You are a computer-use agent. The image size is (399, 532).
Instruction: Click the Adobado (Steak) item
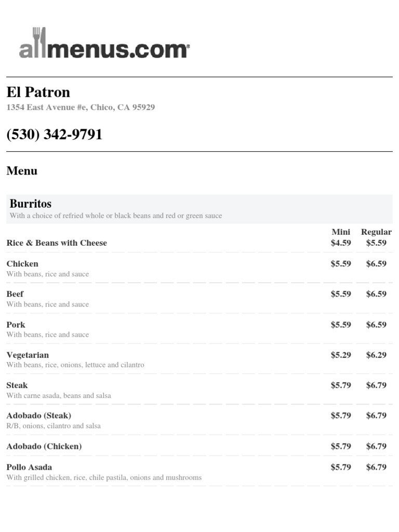[39, 416]
